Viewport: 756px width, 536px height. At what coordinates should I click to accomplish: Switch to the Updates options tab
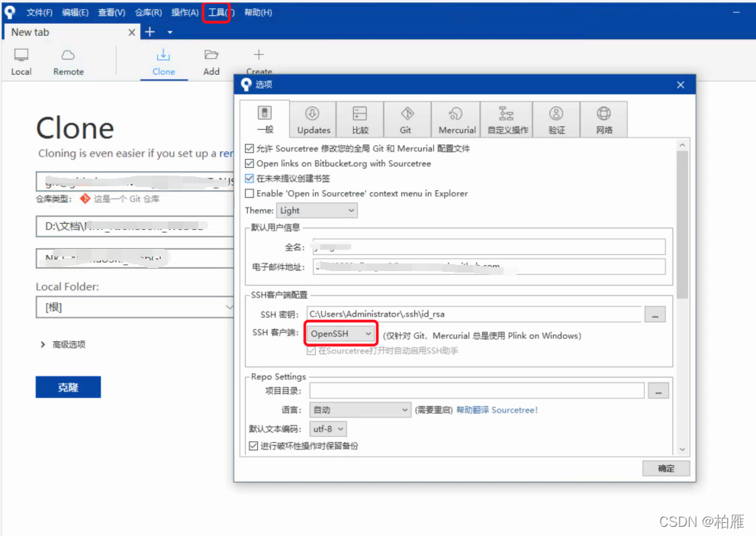314,120
